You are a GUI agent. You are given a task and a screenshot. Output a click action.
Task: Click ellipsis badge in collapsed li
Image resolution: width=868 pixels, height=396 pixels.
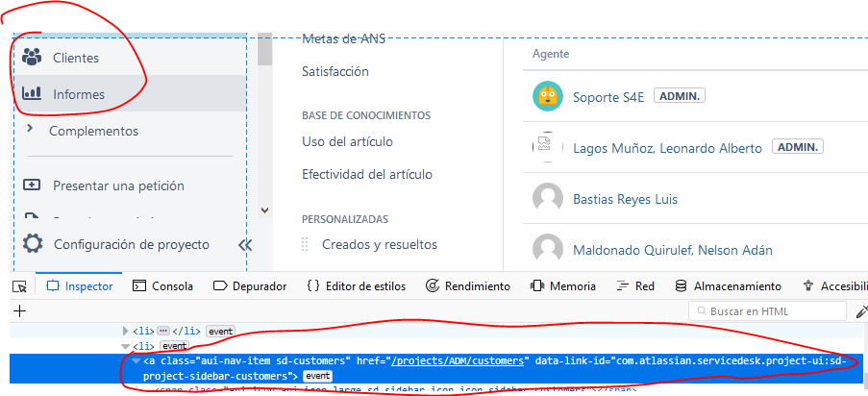click(162, 332)
